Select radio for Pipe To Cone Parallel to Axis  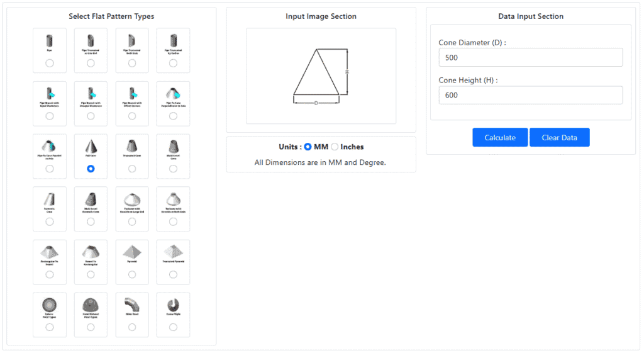coord(49,169)
